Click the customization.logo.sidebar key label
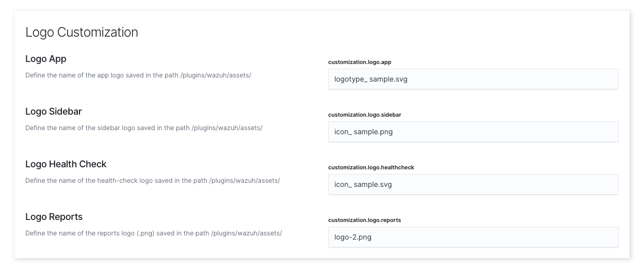The height and width of the screenshot is (269, 644). pyautogui.click(x=364, y=115)
